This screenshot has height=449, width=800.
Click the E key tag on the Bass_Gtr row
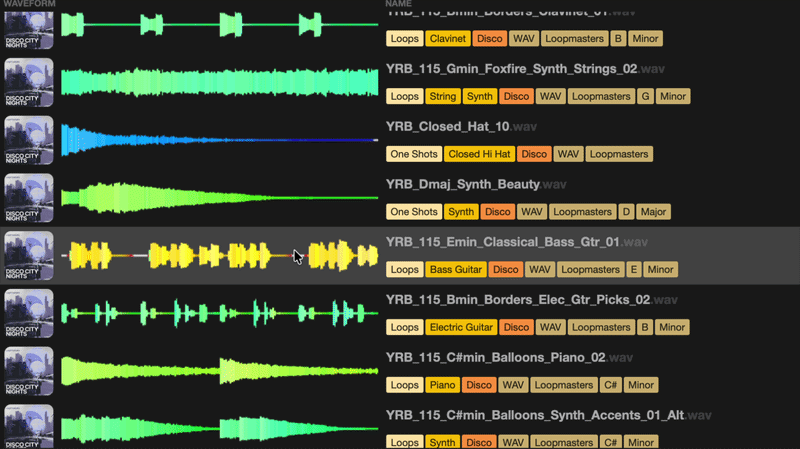point(634,269)
